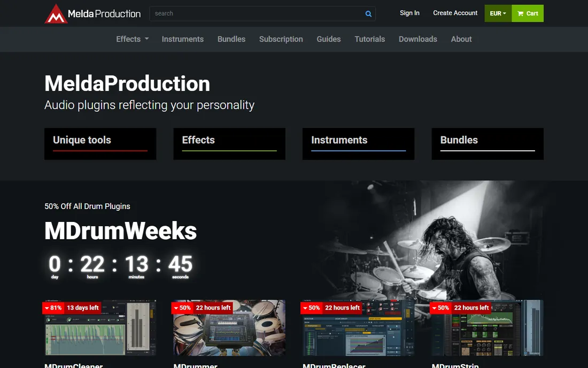Click the MDrumCleaner product title
The width and height of the screenshot is (588, 368).
74,366
